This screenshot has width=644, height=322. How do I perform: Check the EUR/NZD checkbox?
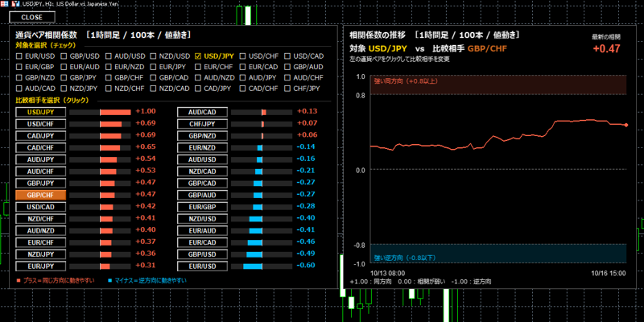(109, 67)
